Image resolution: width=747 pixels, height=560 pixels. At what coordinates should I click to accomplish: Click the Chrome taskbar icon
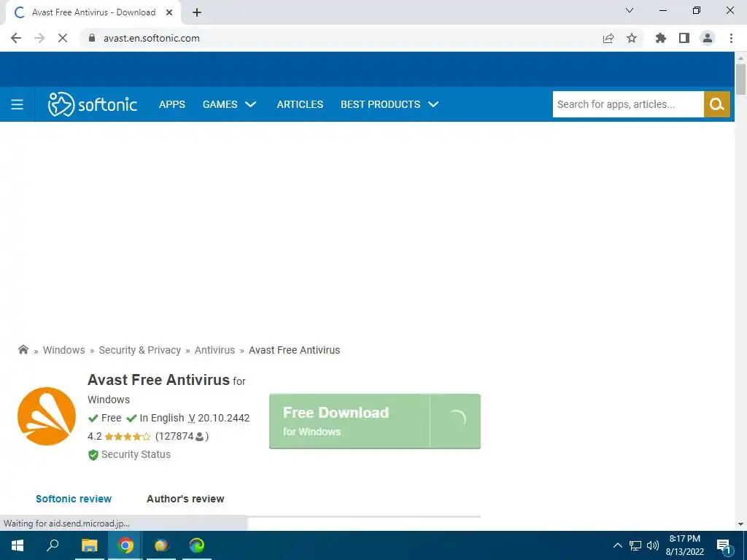[125, 545]
